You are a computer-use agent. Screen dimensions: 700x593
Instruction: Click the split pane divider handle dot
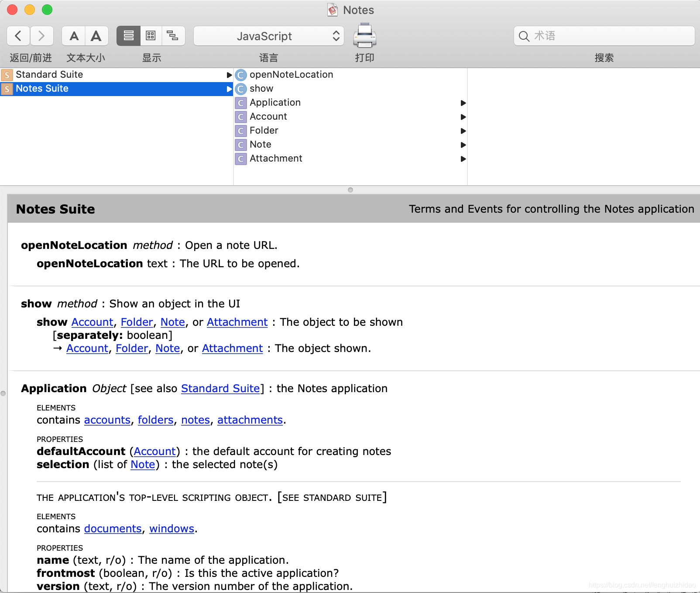(x=350, y=190)
